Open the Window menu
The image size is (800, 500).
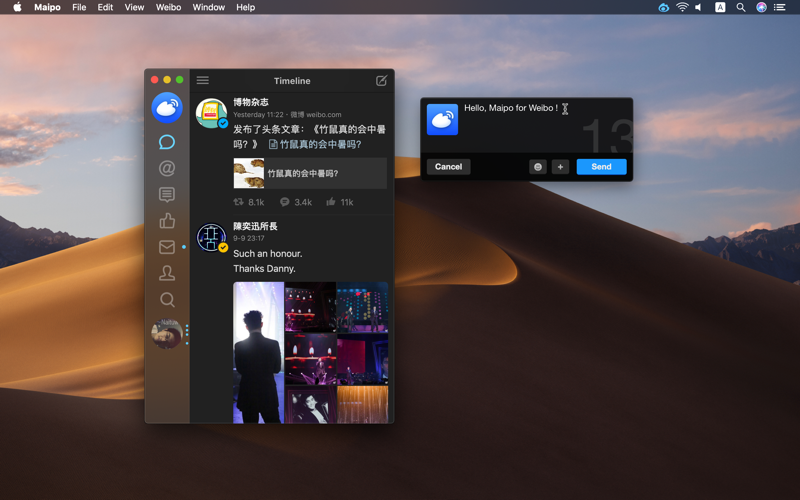pyautogui.click(x=209, y=7)
